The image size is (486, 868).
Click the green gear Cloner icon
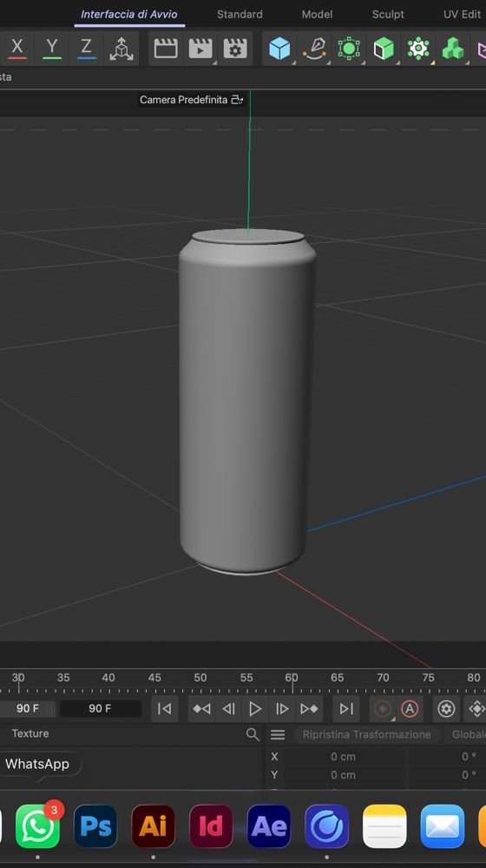coord(418,49)
